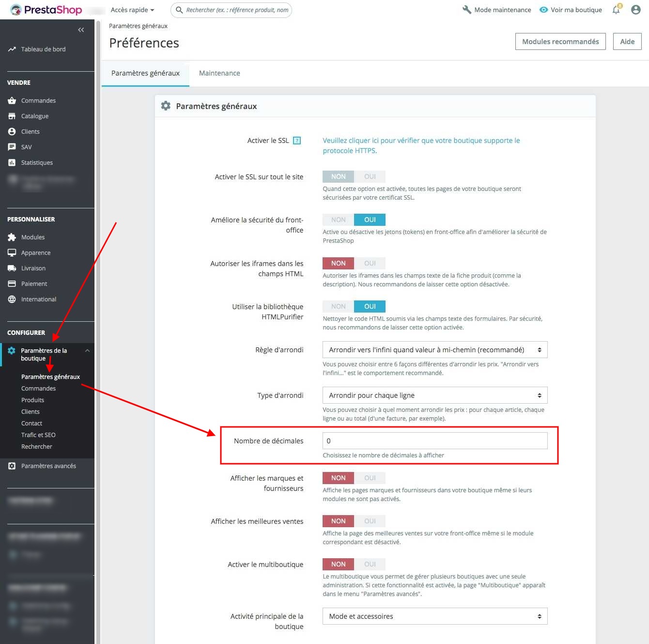
Task: Enable SSL on entire site with OUI
Action: (370, 177)
